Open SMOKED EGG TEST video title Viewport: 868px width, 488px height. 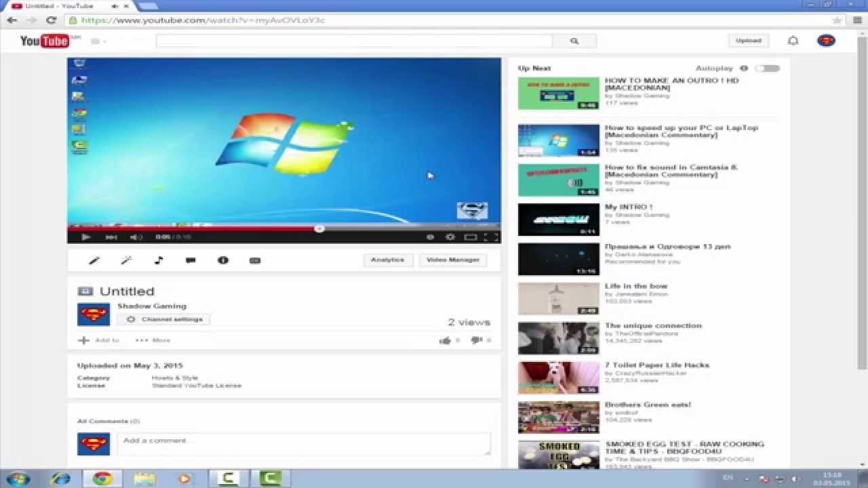click(x=684, y=447)
